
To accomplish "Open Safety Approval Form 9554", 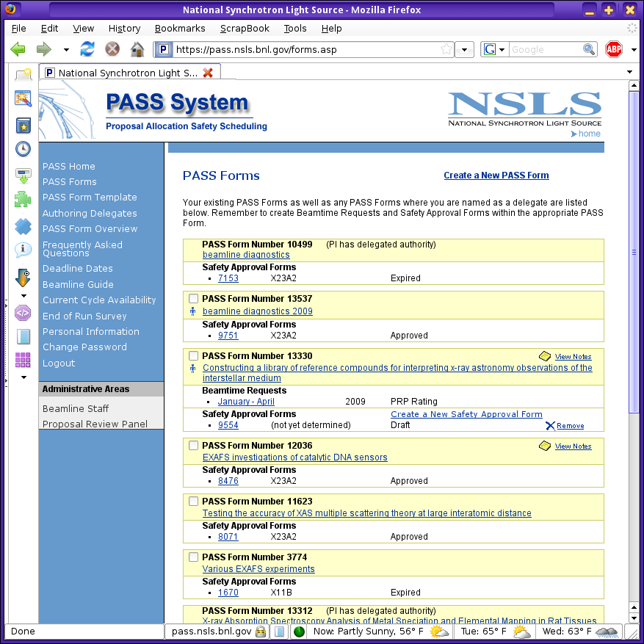I will tap(228, 425).
